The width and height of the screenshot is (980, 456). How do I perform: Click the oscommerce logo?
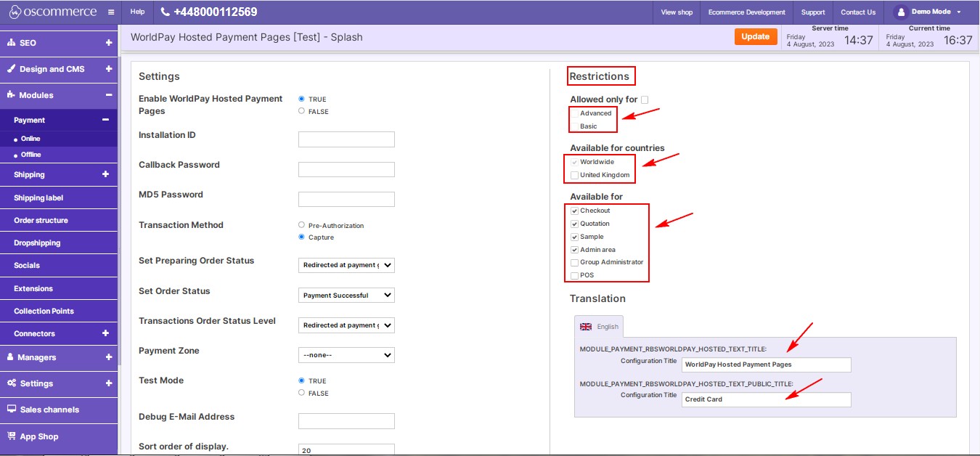point(52,12)
